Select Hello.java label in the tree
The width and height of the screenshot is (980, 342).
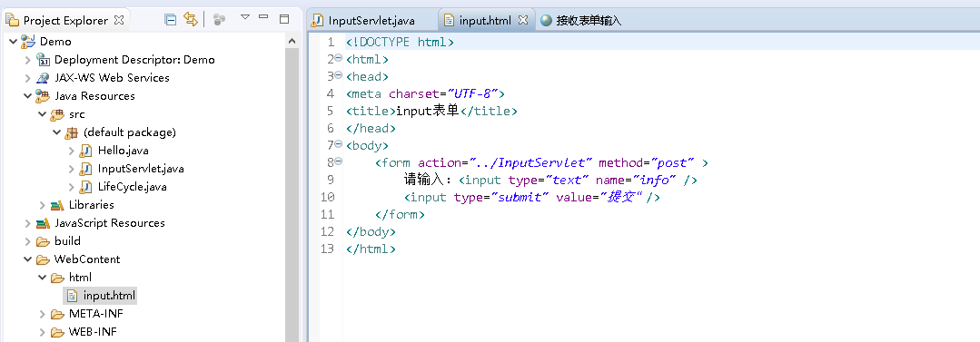124,151
